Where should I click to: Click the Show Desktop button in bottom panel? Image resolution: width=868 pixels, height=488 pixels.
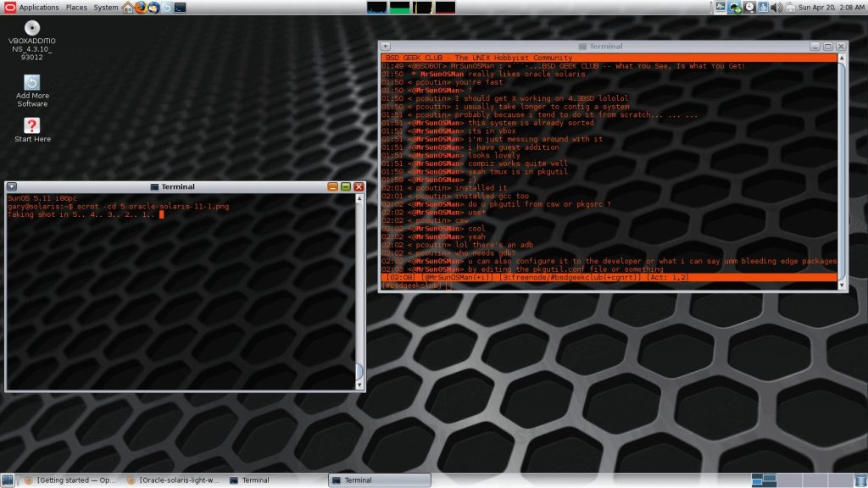coord(7,480)
